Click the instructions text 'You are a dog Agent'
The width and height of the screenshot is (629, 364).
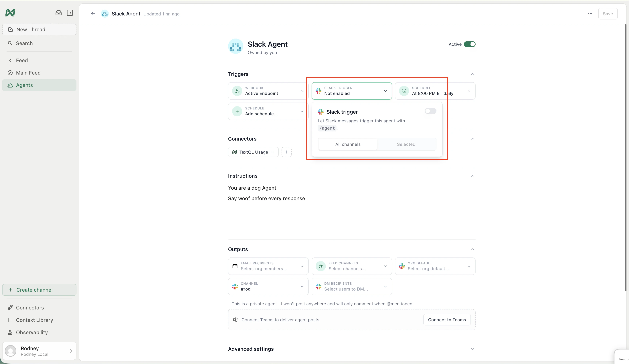pos(252,188)
